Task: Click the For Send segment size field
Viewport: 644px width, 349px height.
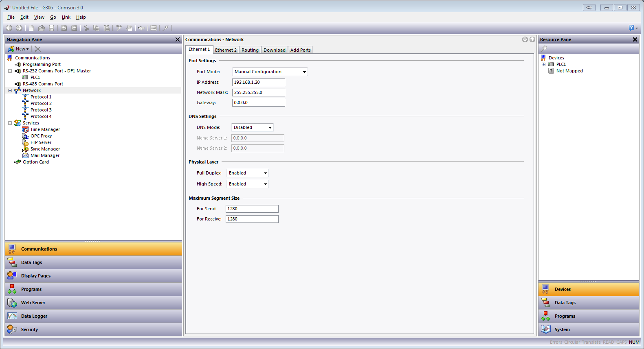Action: pyautogui.click(x=252, y=209)
